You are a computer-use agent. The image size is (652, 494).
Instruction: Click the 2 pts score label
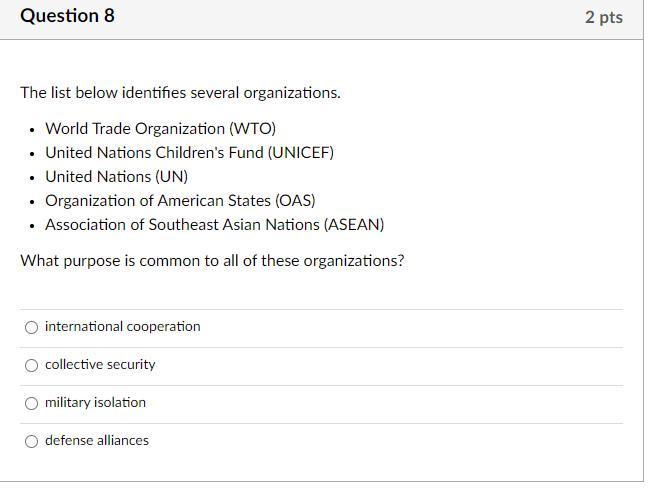pos(603,17)
